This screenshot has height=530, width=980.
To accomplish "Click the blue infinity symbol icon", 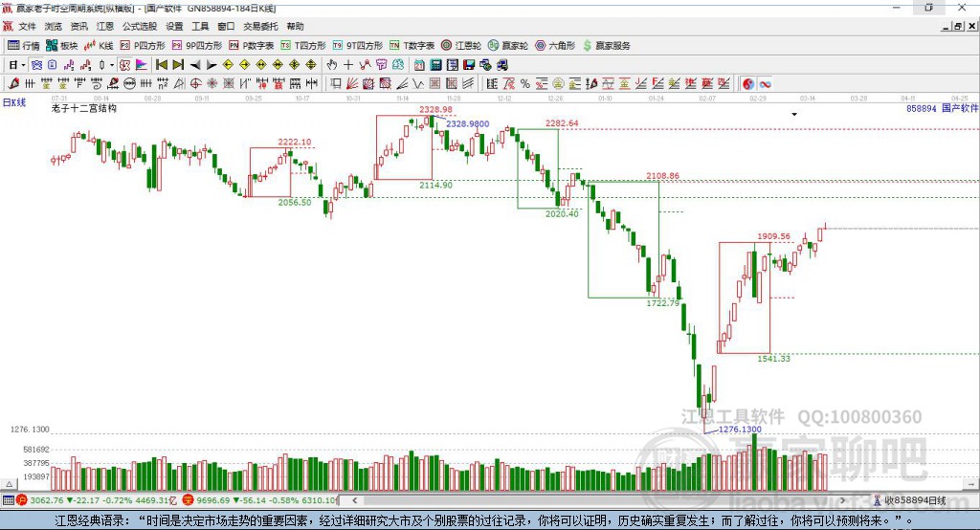I will click(x=765, y=84).
